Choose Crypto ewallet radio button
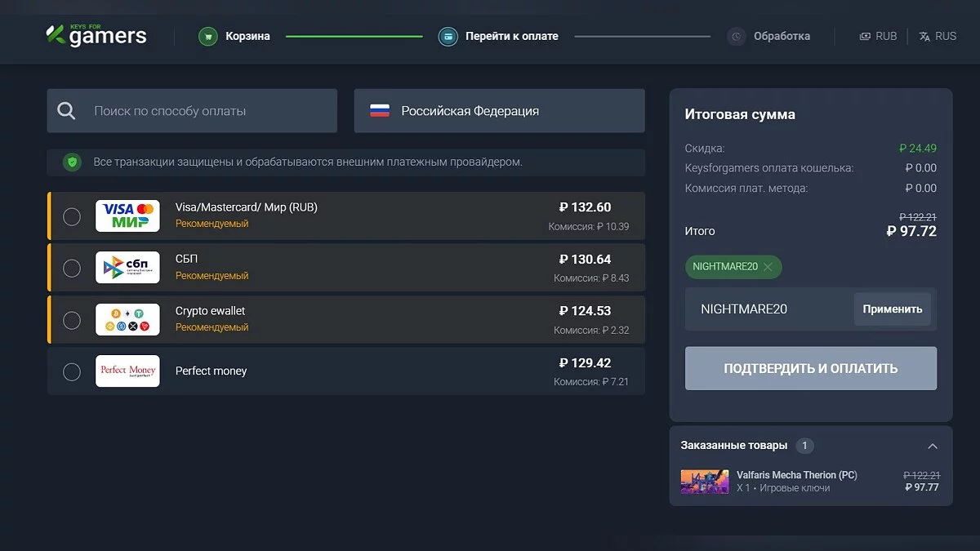 [72, 320]
